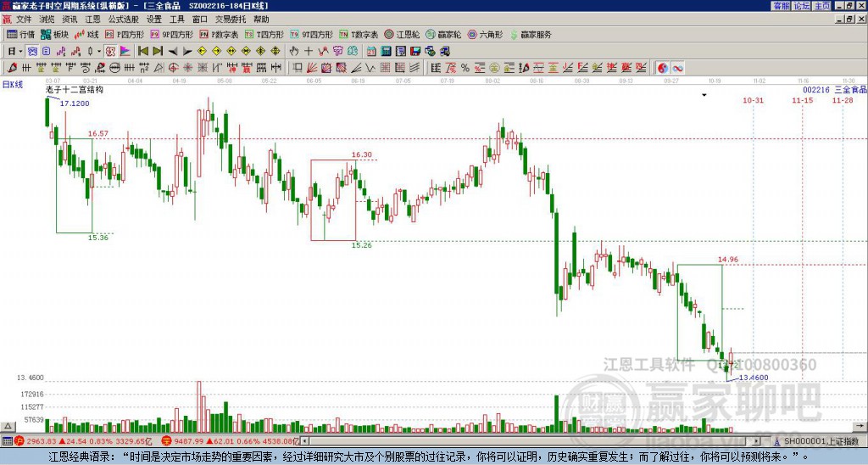Open the 日 period dropdown
This screenshot has height=465, width=868.
(x=14, y=51)
